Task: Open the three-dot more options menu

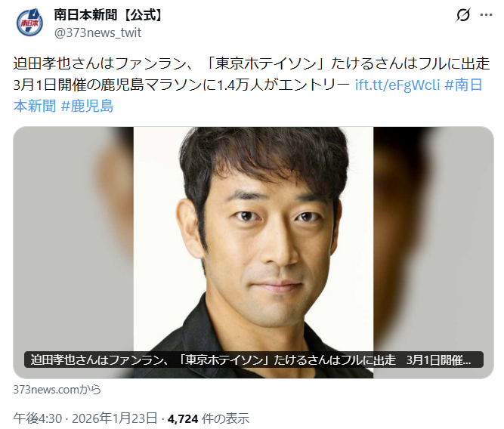Action: 487,15
